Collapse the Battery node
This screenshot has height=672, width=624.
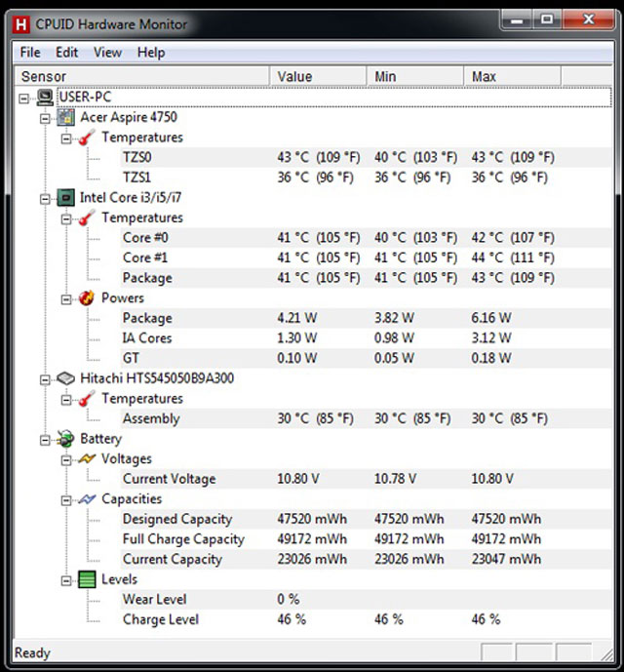pos(45,440)
